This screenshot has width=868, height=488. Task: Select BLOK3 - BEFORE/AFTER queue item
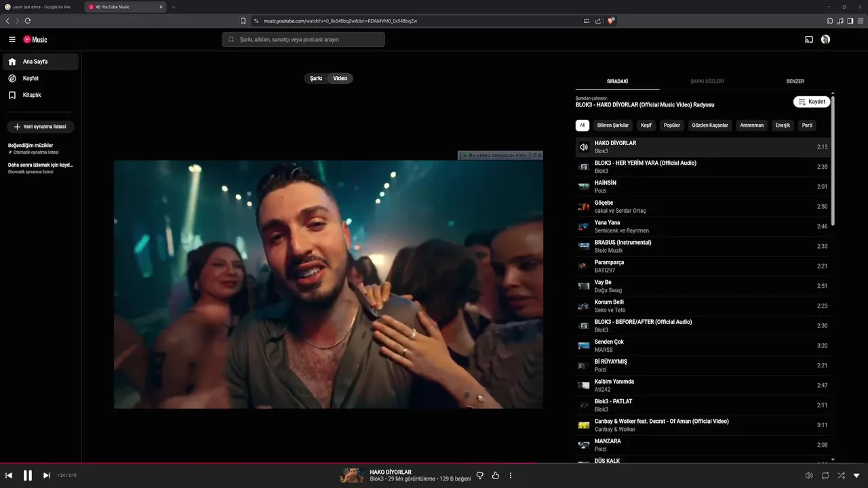pyautogui.click(x=703, y=326)
